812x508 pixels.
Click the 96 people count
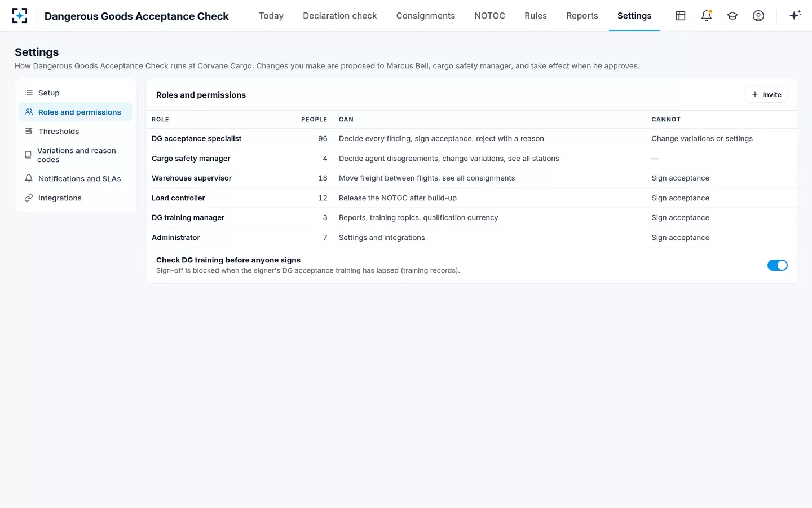tap(323, 138)
